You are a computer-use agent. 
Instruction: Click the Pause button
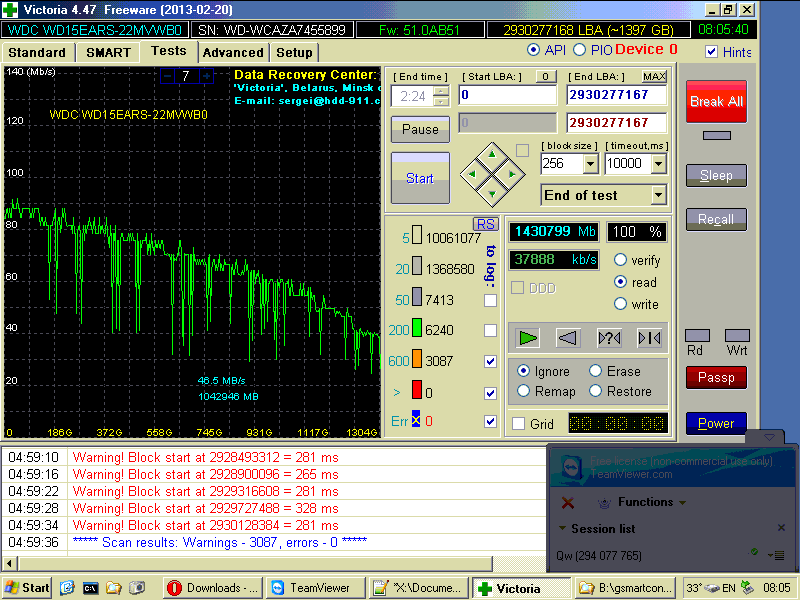420,129
